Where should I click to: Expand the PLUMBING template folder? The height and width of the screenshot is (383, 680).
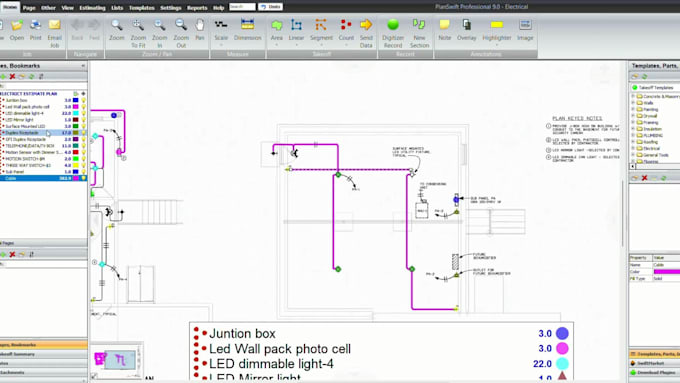click(633, 135)
